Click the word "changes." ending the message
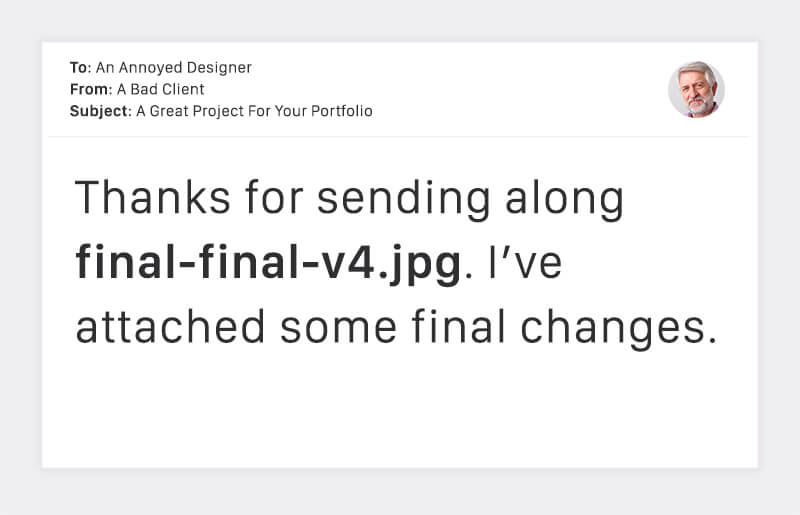800x515 pixels. [x=620, y=327]
